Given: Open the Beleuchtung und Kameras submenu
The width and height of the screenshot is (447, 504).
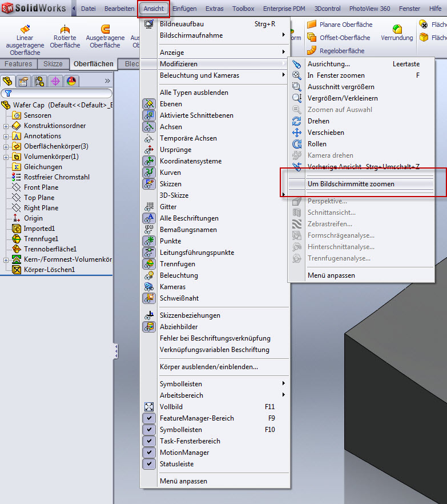Looking at the screenshot, I should (215, 75).
